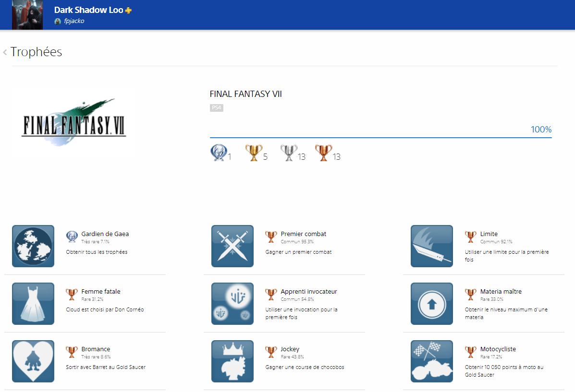Viewport: 575px width, 392px height.
Task: Open the Motocycliste motorbike trophy image
Action: 432,361
